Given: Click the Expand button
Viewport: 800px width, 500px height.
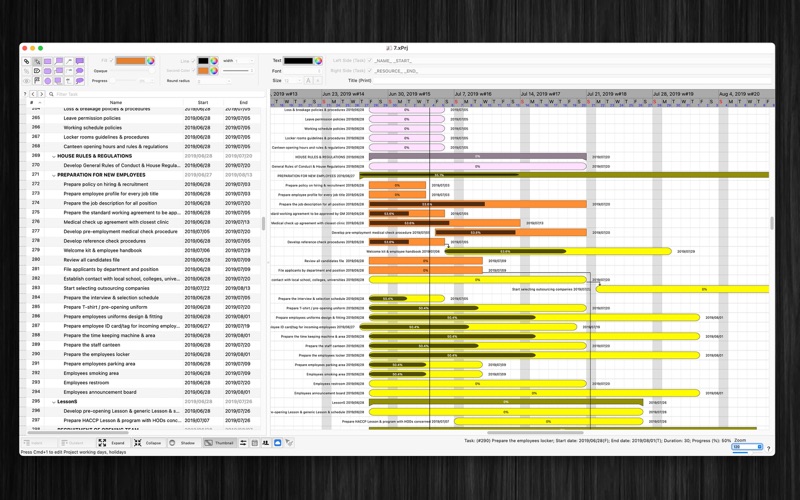Looking at the screenshot, I should click(112, 443).
